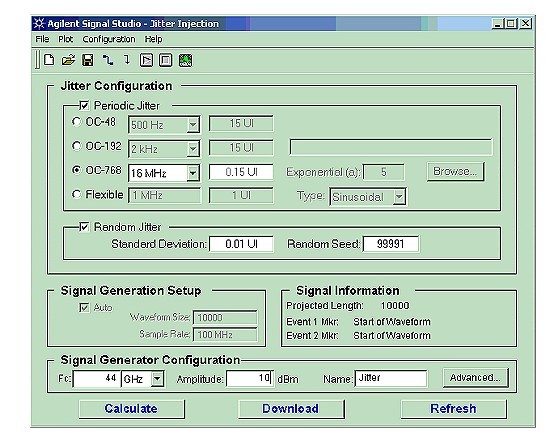Click the New file toolbar icon
The width and height of the screenshot is (554, 434).
pyautogui.click(x=49, y=60)
